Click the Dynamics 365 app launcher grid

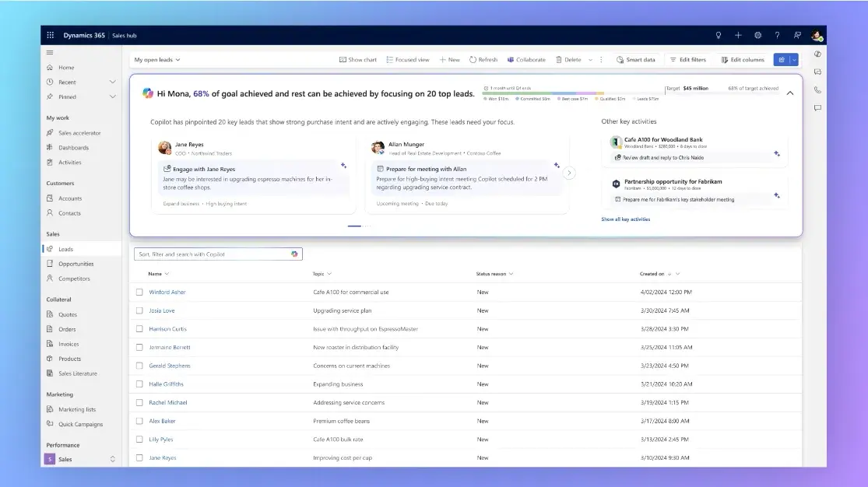[x=49, y=35]
